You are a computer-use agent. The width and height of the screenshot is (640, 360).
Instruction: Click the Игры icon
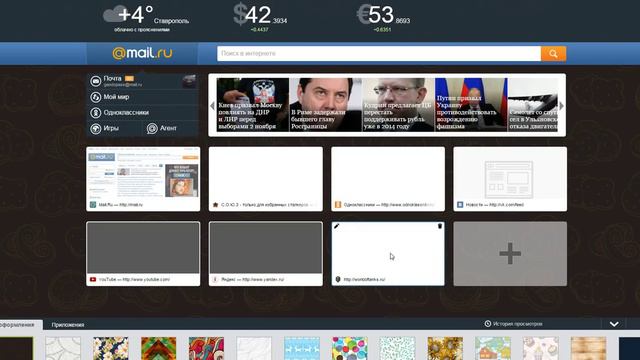point(96,129)
